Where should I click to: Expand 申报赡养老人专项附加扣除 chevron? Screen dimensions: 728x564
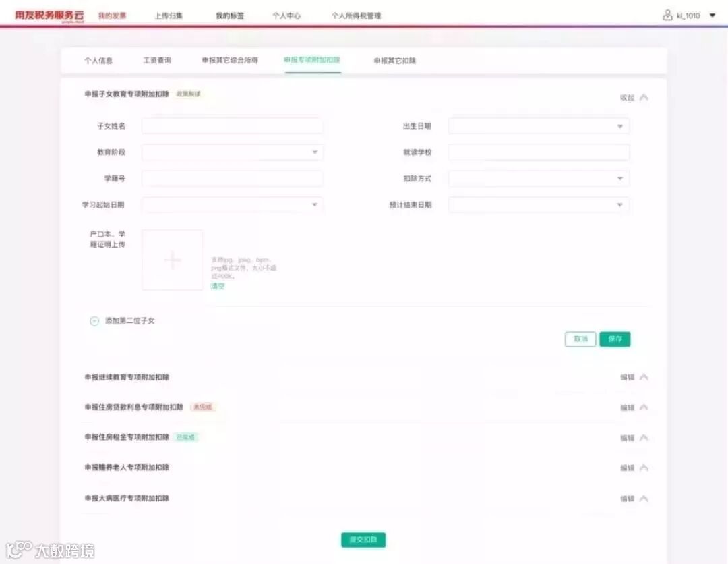(x=644, y=468)
